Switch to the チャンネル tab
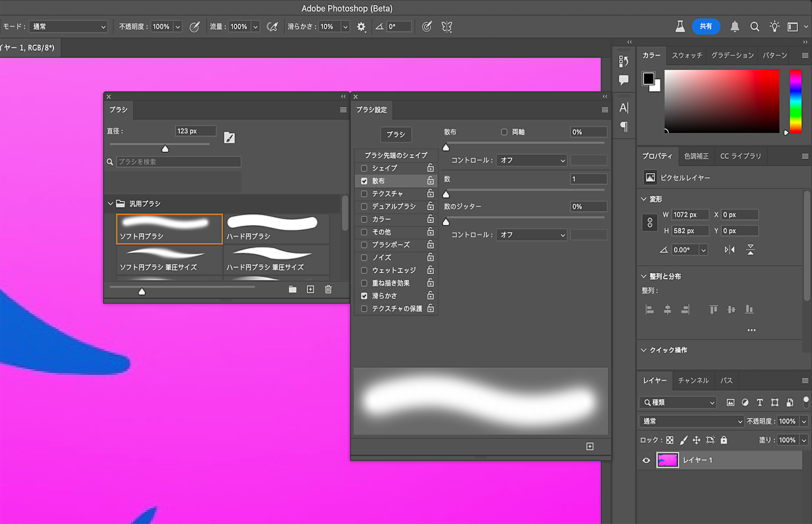 pyautogui.click(x=693, y=380)
